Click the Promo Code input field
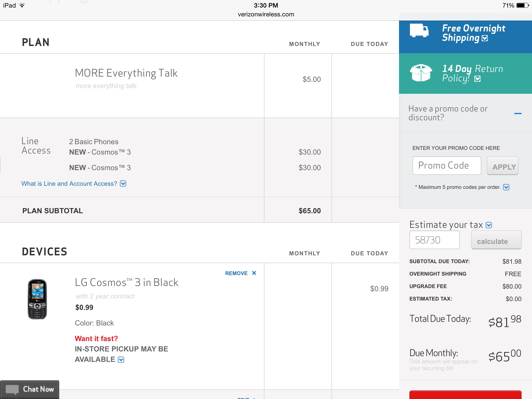 (447, 165)
